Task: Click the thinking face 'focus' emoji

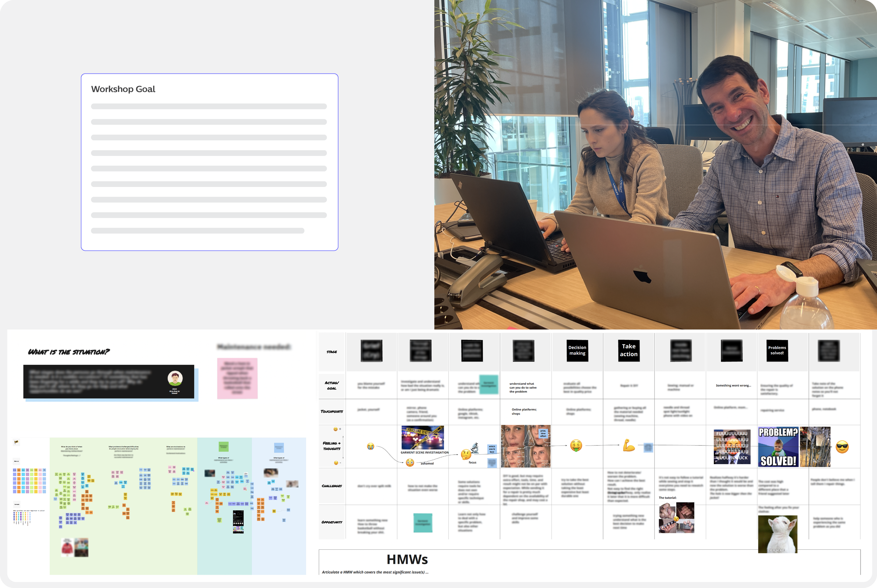Action: (x=466, y=454)
